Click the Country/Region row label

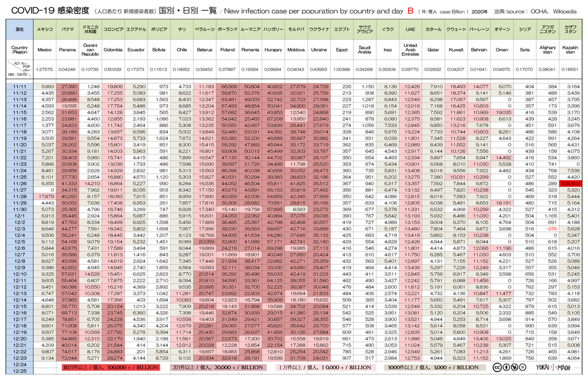(19, 49)
